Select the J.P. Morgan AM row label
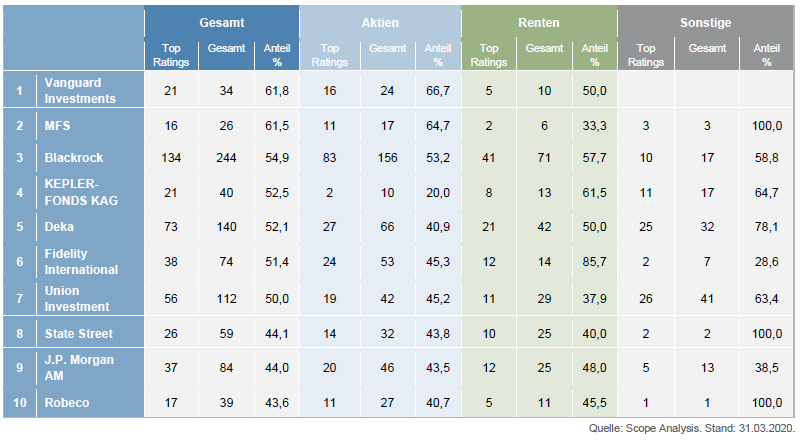The height and width of the screenshot is (440, 802). tap(78, 367)
